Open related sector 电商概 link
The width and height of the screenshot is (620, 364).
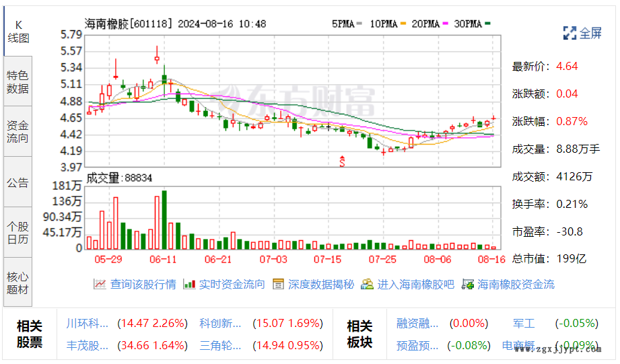point(518,345)
